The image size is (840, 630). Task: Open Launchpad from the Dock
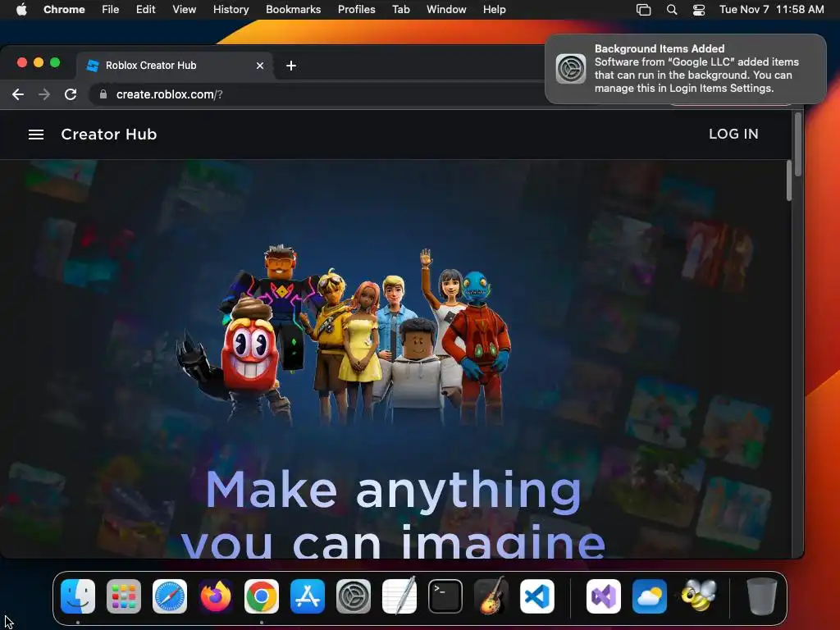pyautogui.click(x=124, y=596)
